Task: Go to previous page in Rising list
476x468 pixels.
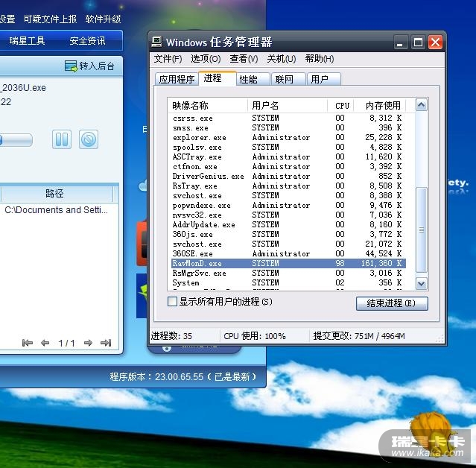Action: pos(45,343)
